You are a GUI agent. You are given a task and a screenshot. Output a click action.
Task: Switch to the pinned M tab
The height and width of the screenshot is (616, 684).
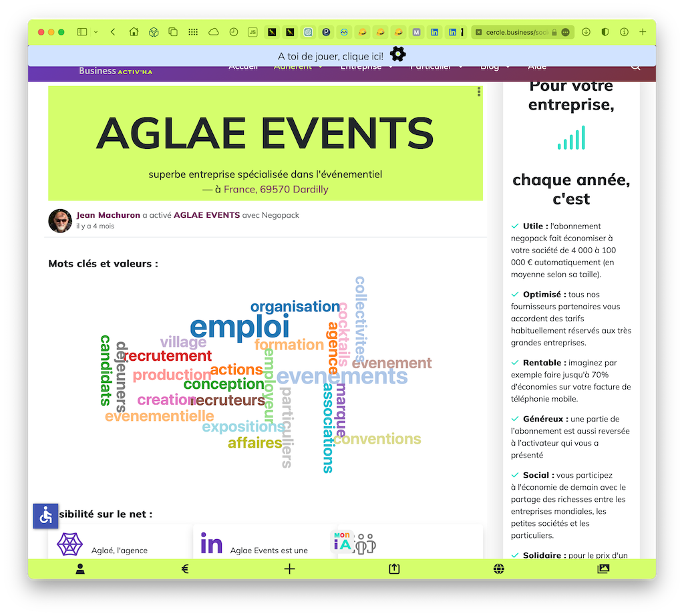pyautogui.click(x=417, y=32)
